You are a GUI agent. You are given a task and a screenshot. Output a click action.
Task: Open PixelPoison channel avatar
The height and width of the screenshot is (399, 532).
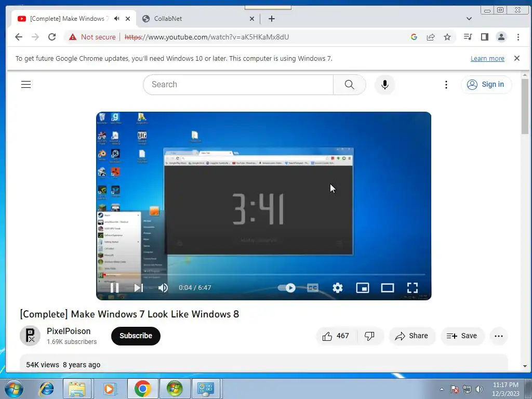pos(30,336)
